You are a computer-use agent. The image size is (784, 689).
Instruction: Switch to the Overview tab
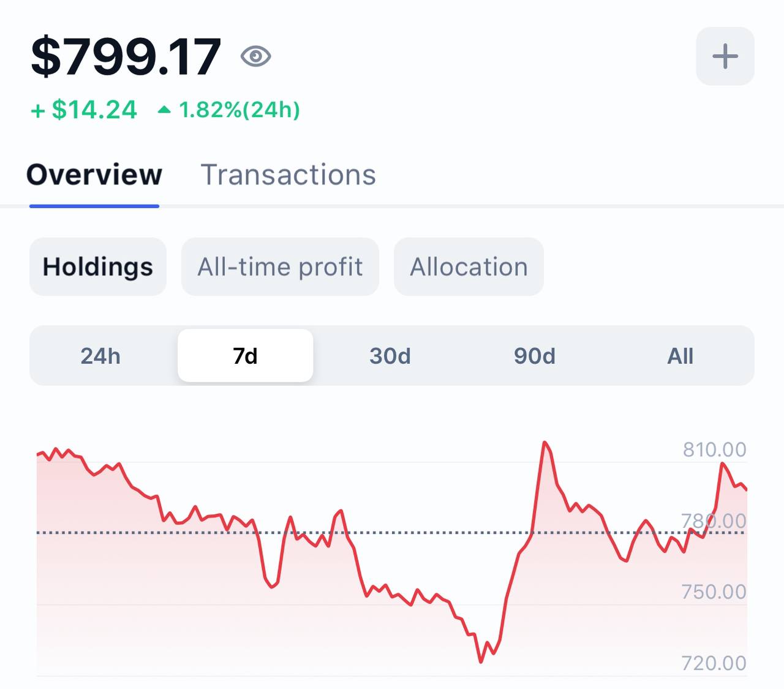click(94, 175)
